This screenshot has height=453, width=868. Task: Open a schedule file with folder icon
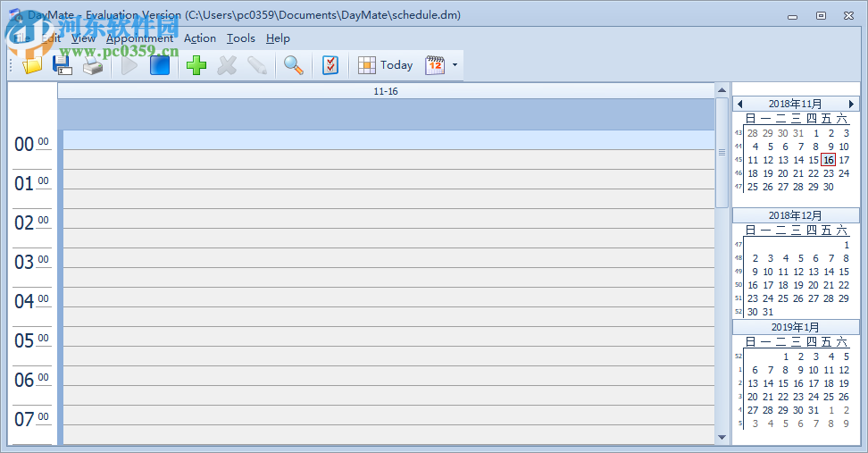(x=32, y=65)
